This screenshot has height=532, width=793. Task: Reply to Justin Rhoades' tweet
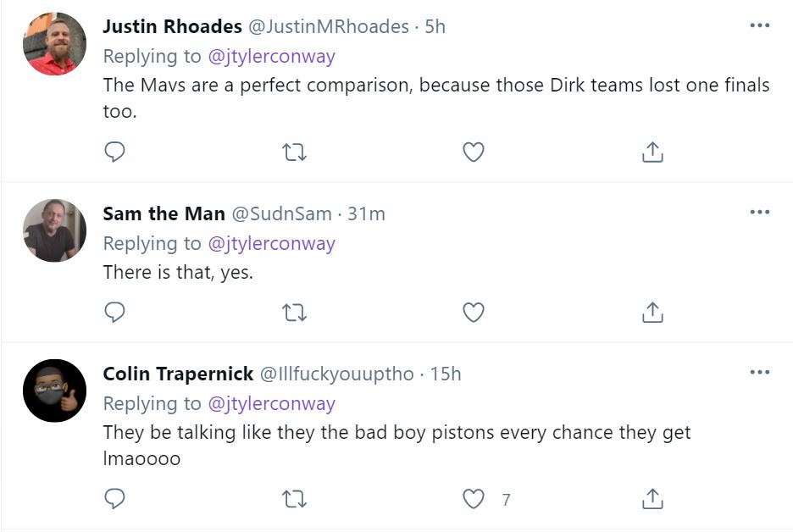click(114, 152)
